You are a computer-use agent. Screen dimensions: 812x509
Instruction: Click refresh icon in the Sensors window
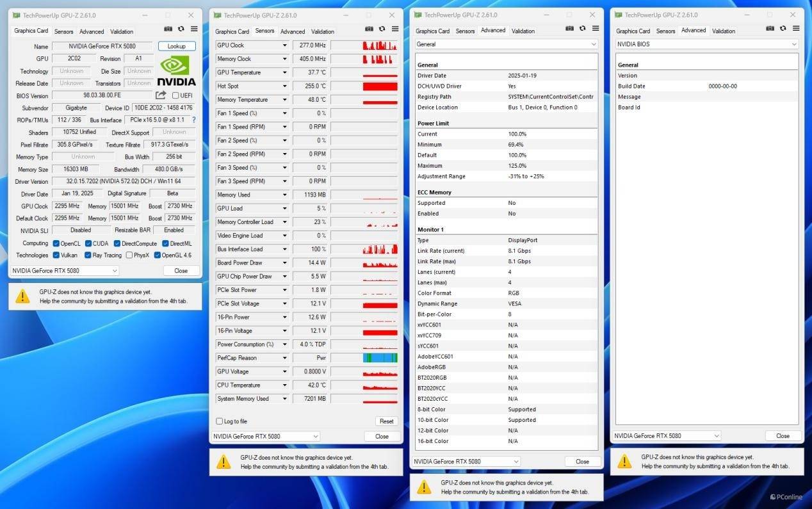point(382,29)
